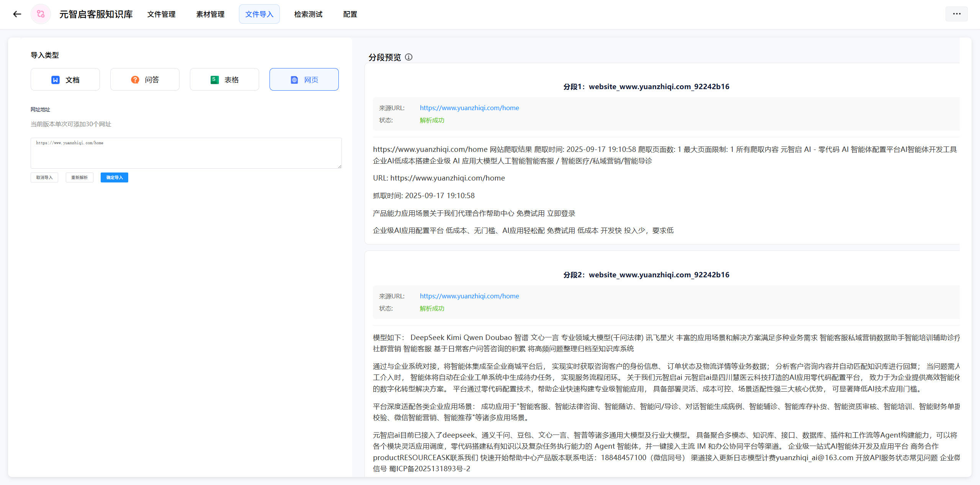This screenshot has width=980, height=485.
Task: Click the 分段2 segment title heading
Action: 646,275
